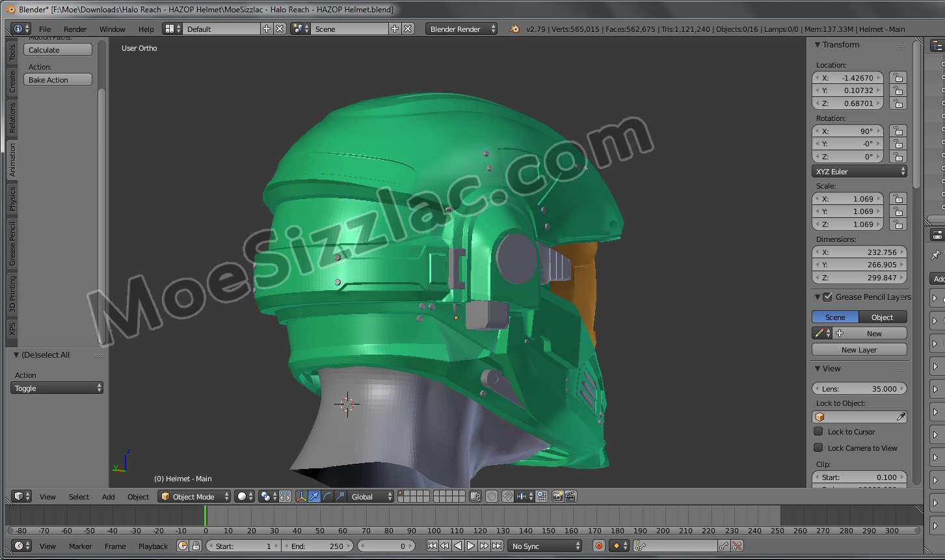
Task: Collapse the View panel
Action: click(x=818, y=368)
